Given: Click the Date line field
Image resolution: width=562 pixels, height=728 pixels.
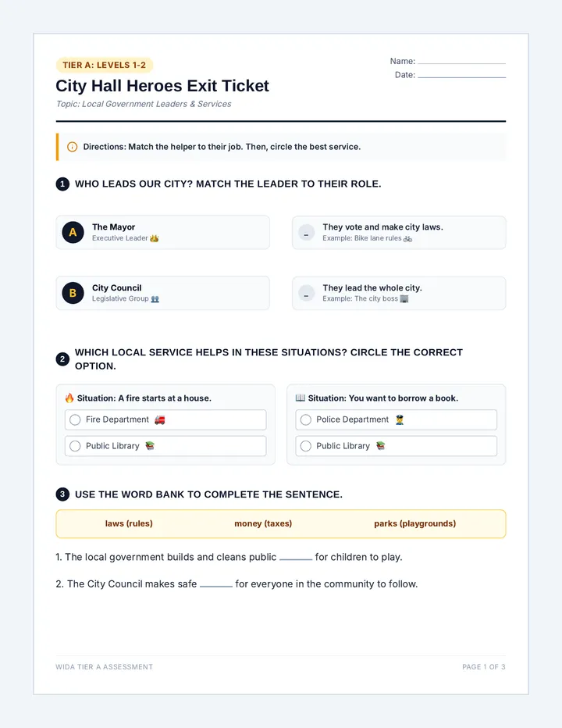Looking at the screenshot, I should coord(462,75).
